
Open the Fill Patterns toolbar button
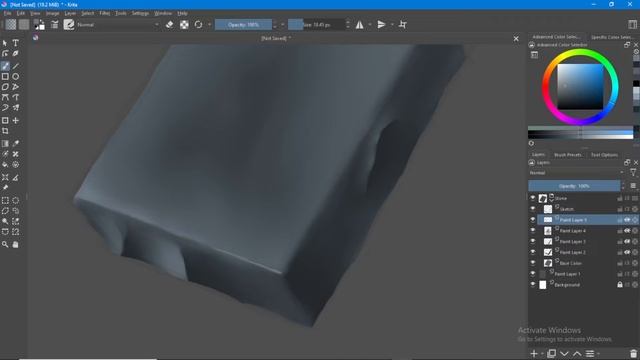pos(24,24)
